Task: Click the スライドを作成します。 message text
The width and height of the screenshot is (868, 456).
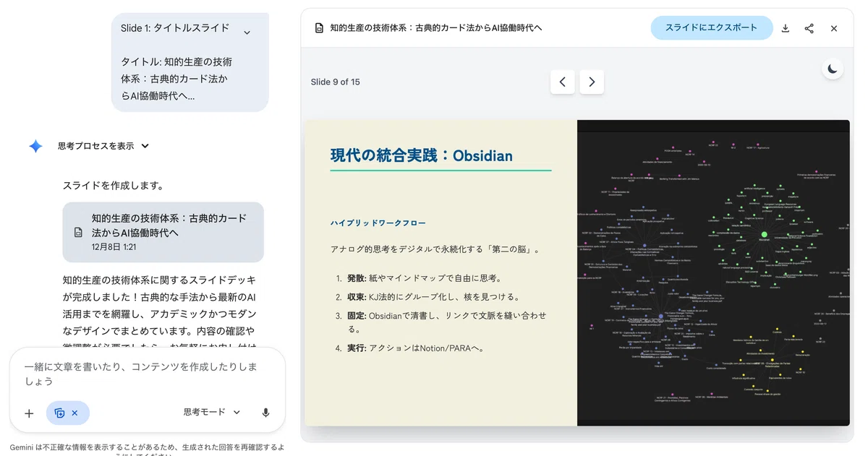Action: point(113,186)
